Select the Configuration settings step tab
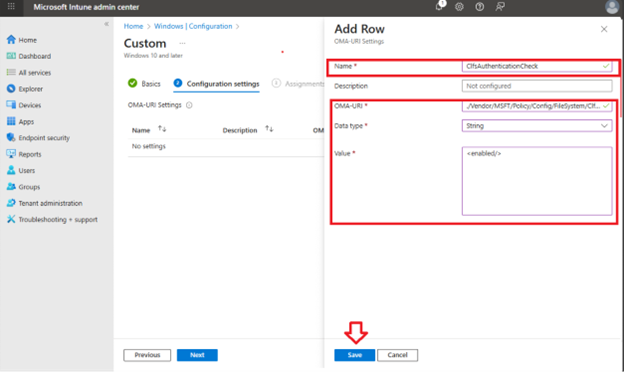Viewport: 624px width, 372px height. pyautogui.click(x=216, y=84)
